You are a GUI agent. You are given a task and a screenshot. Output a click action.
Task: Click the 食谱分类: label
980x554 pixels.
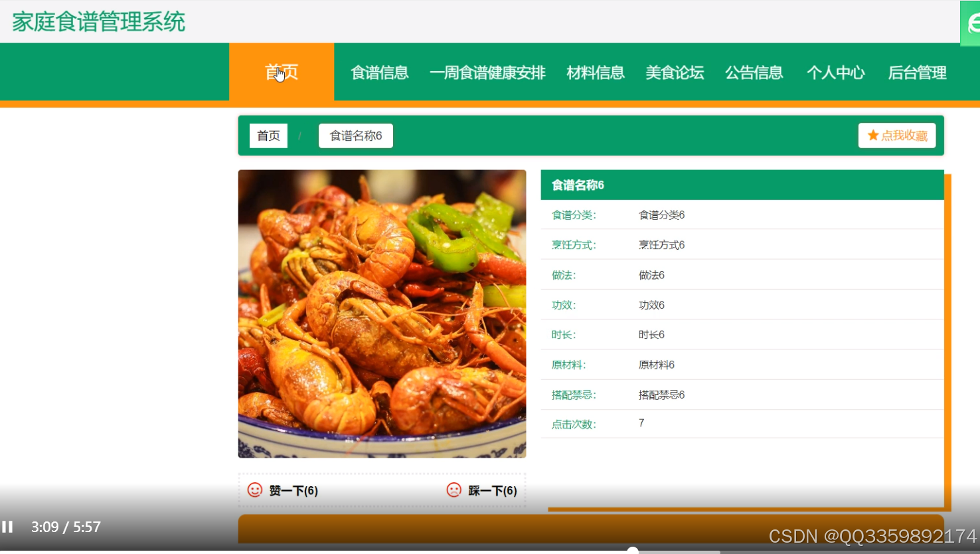[x=574, y=215]
